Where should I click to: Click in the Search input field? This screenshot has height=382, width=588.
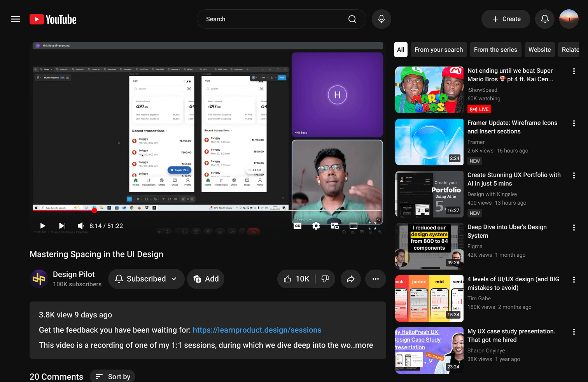pos(272,19)
